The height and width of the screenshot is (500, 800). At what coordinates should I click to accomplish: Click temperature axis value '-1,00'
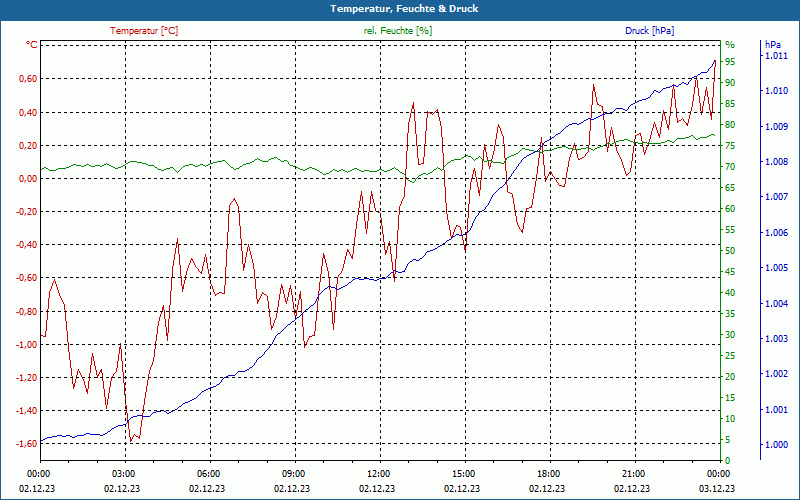tap(27, 344)
